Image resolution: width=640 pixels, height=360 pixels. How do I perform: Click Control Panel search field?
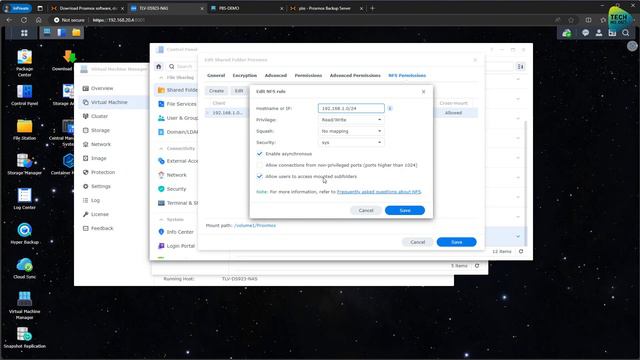[183, 67]
